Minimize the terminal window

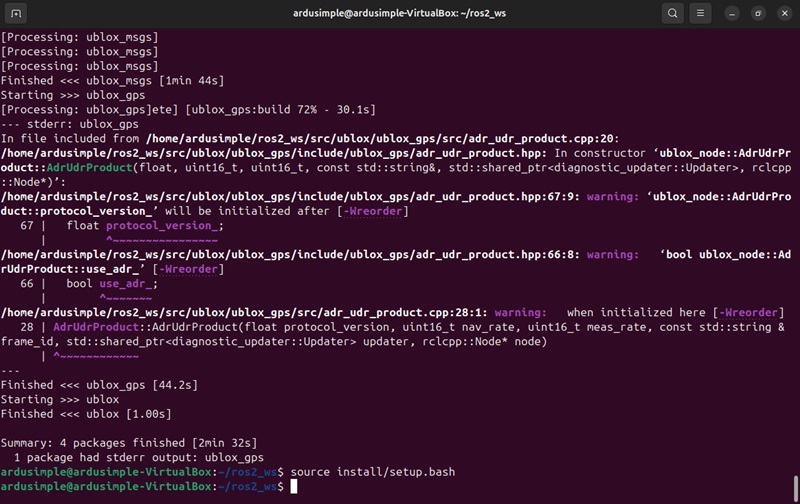[x=735, y=13]
